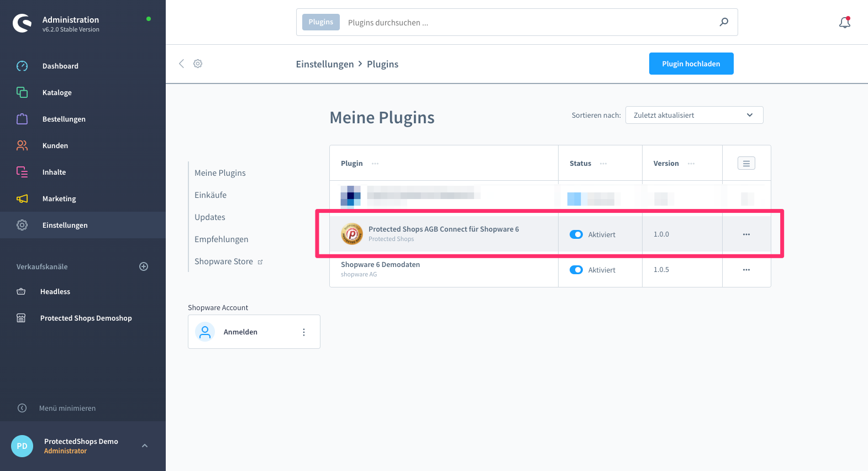The height and width of the screenshot is (471, 868).
Task: Click the shopware AG vendor text
Action: 359,274
